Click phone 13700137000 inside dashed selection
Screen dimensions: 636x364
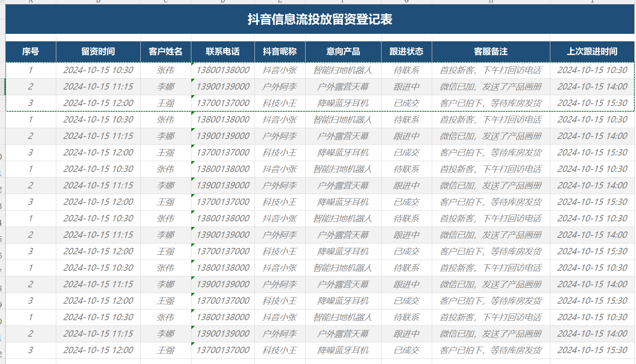click(223, 103)
